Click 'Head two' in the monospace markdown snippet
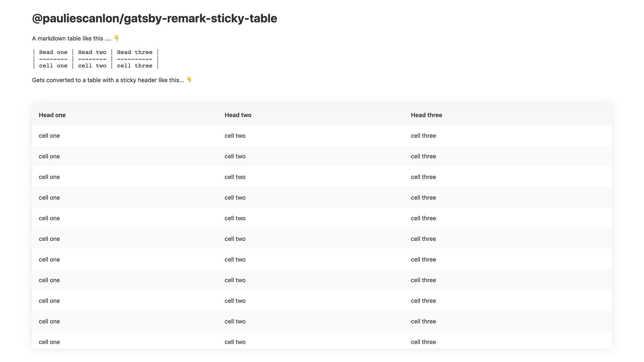 point(92,52)
